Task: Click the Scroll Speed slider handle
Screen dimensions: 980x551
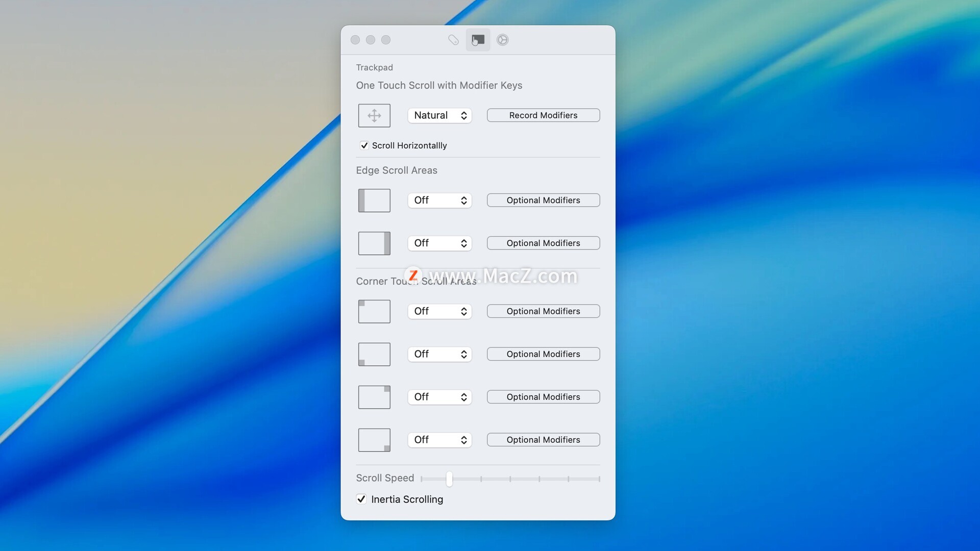Action: point(449,479)
